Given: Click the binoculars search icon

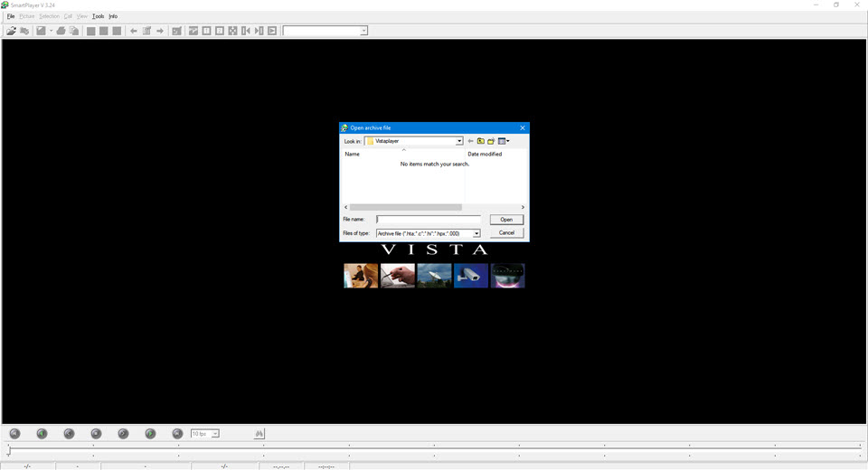Looking at the screenshot, I should (x=259, y=434).
